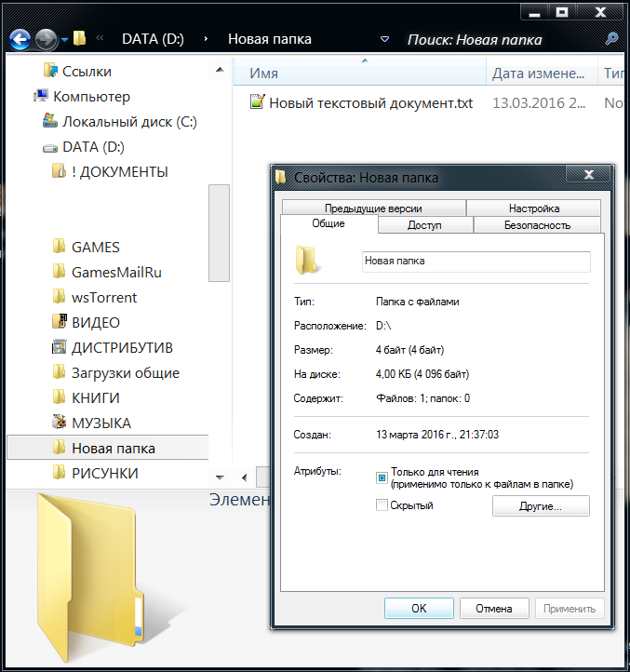Viewport: 630px width, 672px height.
Task: Click the folder name text field
Action: pyautogui.click(x=475, y=262)
